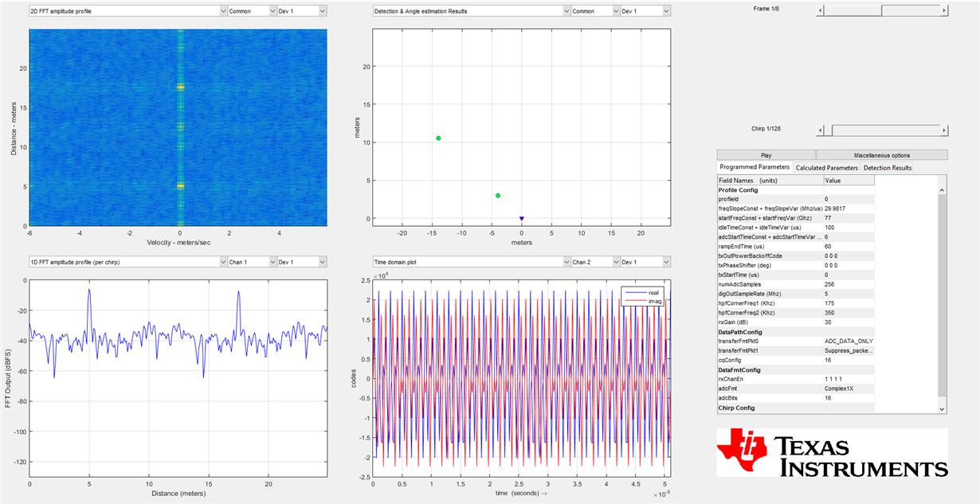This screenshot has height=504, width=980.
Task: Click the Chirp 1/128 label
Action: pos(766,128)
